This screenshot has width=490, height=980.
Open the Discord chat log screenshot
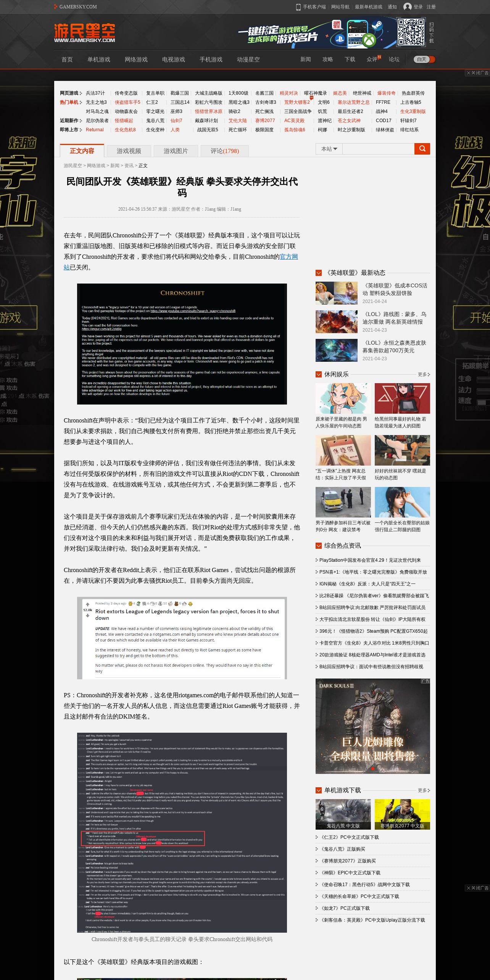point(182,833)
